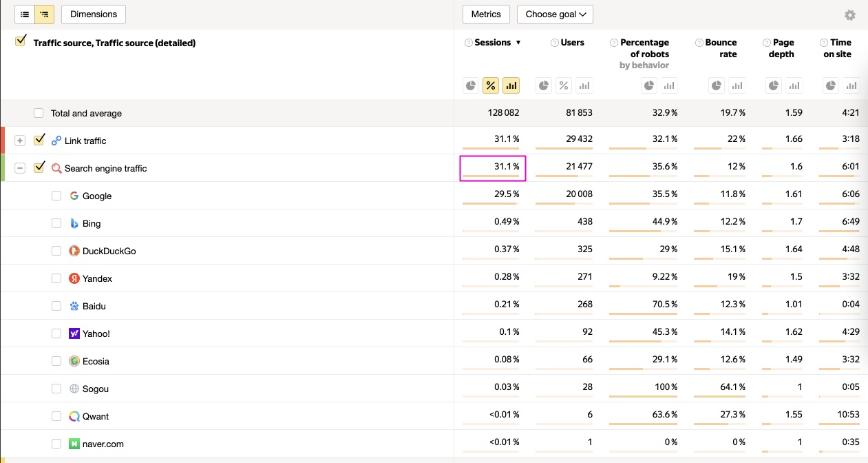Switch to flat list view icon

point(25,14)
